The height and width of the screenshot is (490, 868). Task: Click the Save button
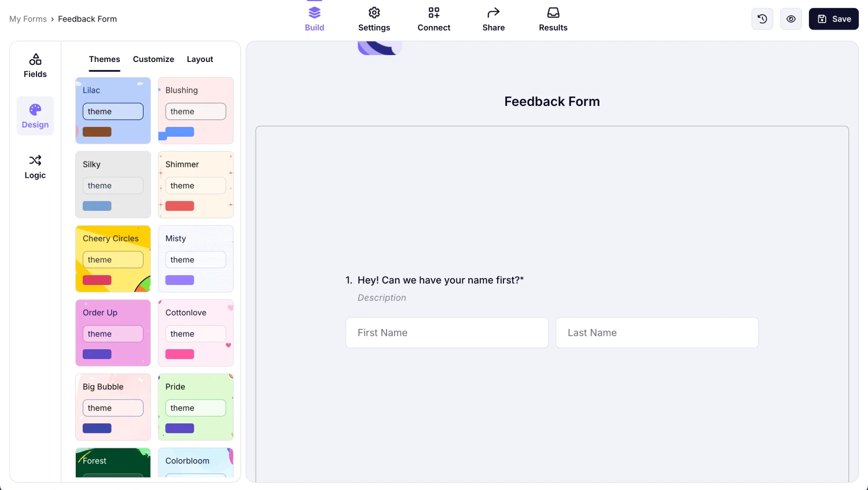click(833, 19)
